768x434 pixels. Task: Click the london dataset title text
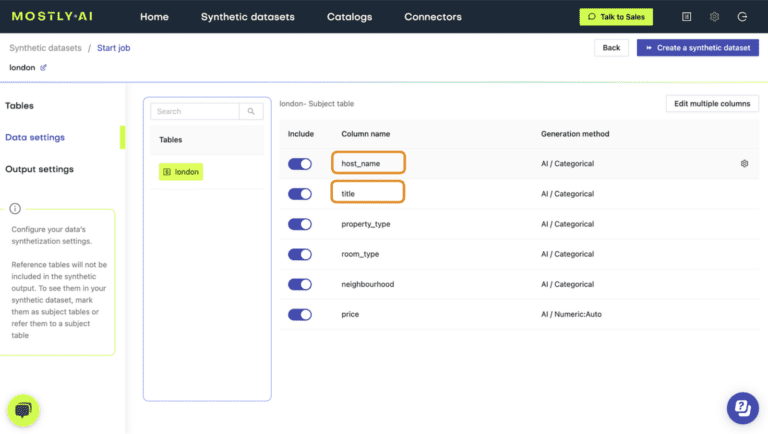click(x=22, y=68)
